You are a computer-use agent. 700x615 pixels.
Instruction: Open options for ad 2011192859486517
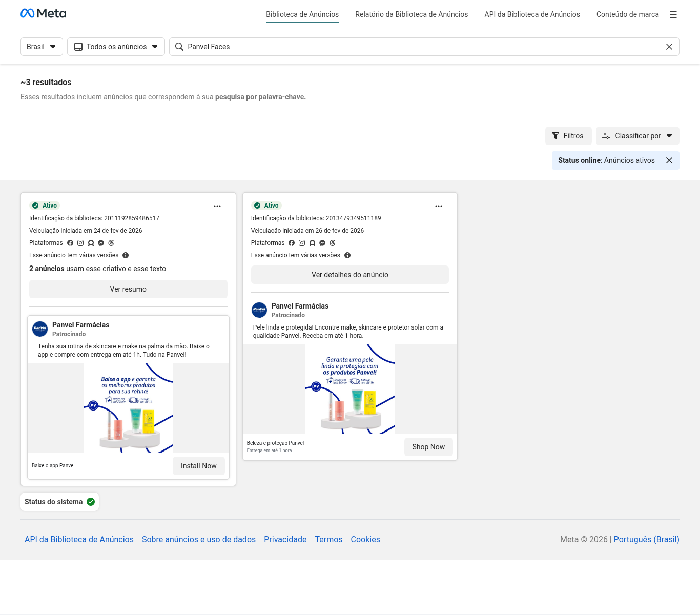coord(217,206)
